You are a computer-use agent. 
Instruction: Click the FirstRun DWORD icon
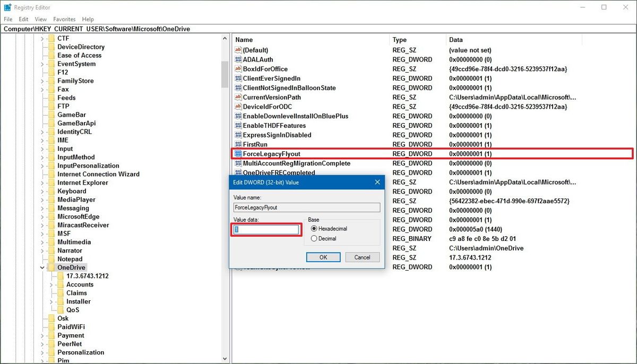click(x=238, y=144)
